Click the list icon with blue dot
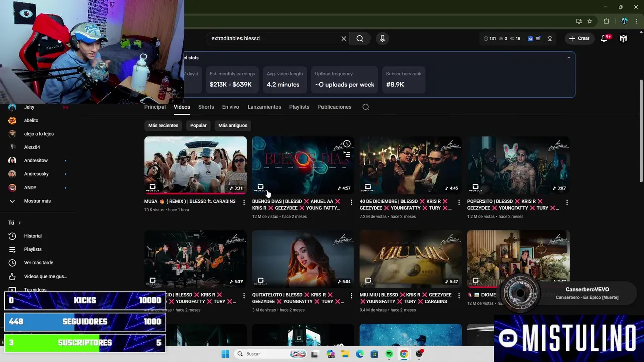 click(538, 38)
